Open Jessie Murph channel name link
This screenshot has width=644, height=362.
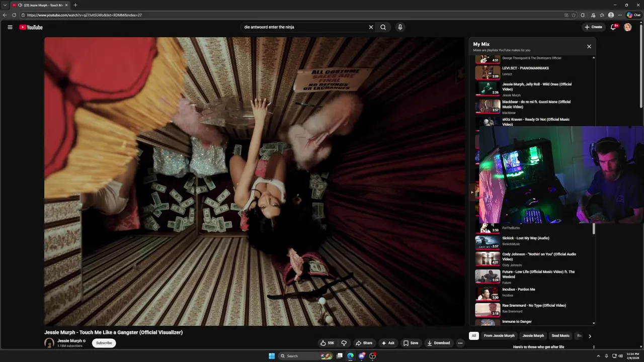coord(69,341)
